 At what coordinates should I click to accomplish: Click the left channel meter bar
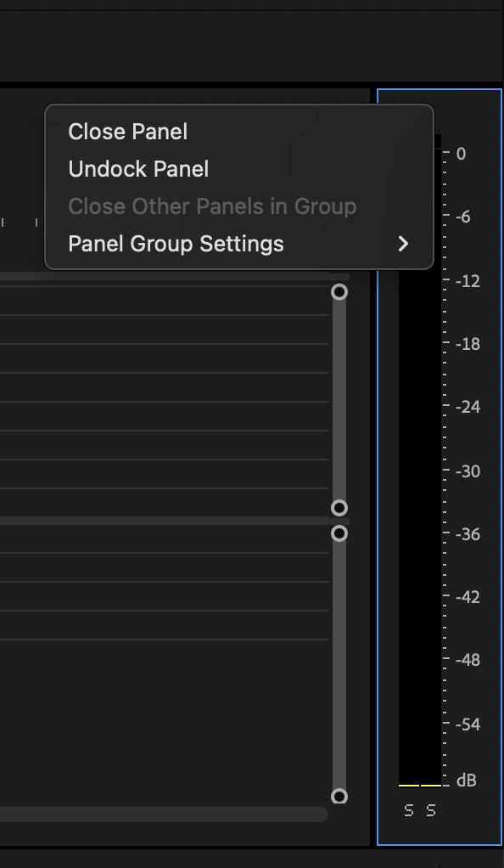tap(410, 510)
